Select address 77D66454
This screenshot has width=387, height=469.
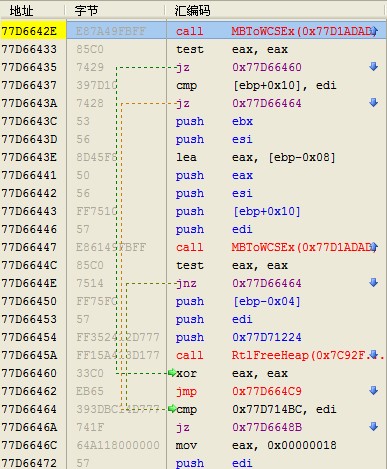point(29,337)
